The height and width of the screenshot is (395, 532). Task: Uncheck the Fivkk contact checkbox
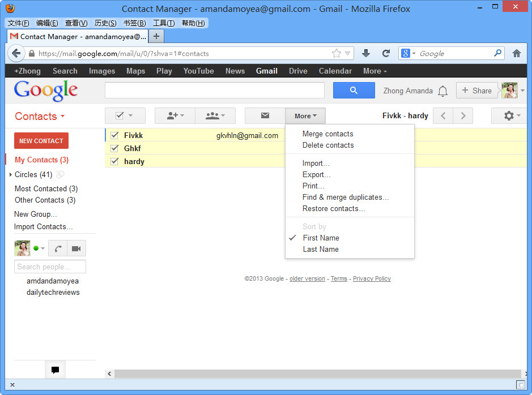pyautogui.click(x=114, y=135)
